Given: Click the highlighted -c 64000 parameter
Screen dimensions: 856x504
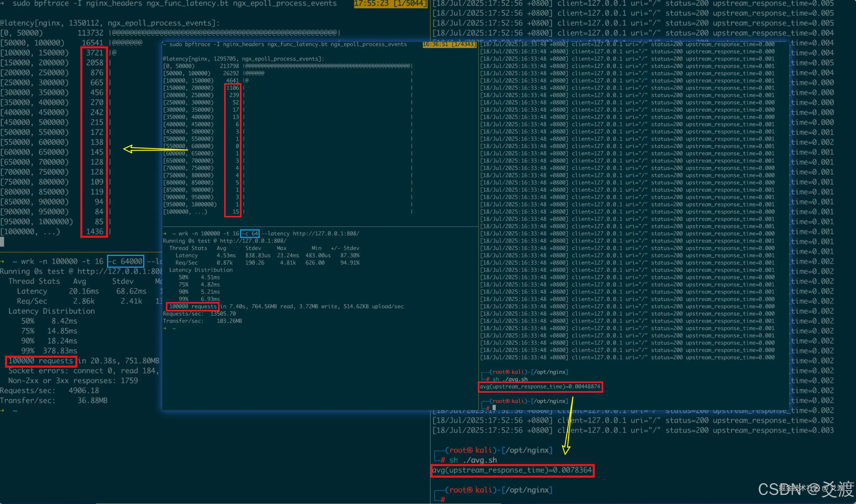Looking at the screenshot, I should point(126,261).
